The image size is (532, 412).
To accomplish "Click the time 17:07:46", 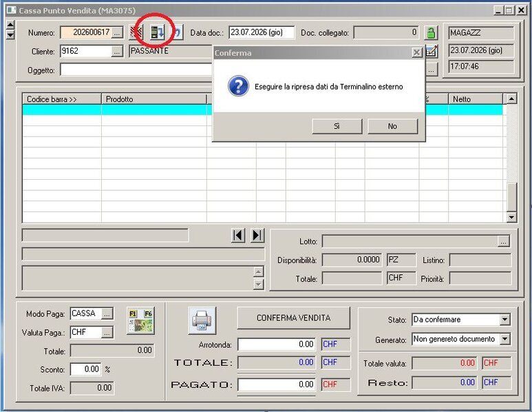I will tap(481, 66).
